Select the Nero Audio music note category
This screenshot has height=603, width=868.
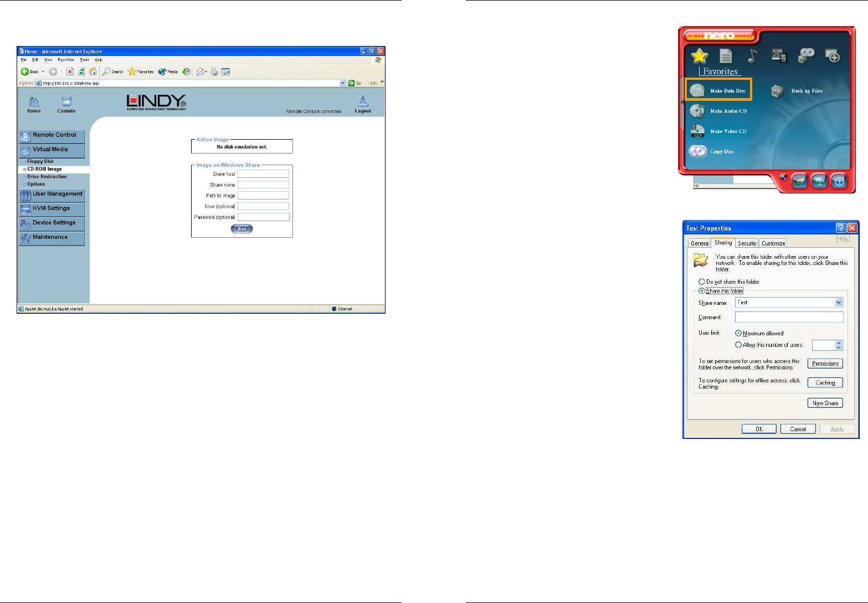(x=752, y=55)
